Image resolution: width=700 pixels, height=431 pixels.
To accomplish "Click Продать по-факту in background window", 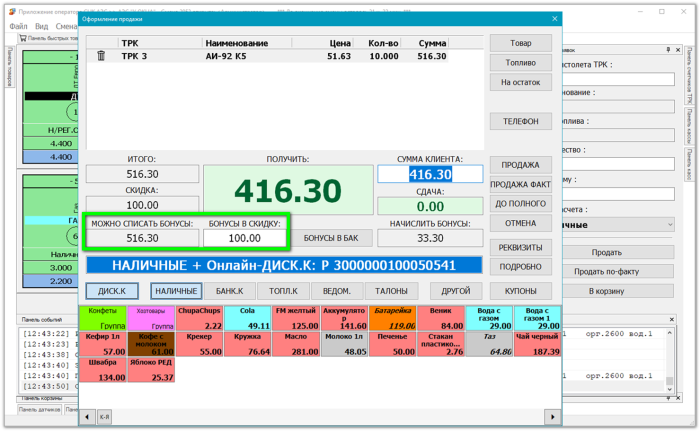I will [618, 272].
